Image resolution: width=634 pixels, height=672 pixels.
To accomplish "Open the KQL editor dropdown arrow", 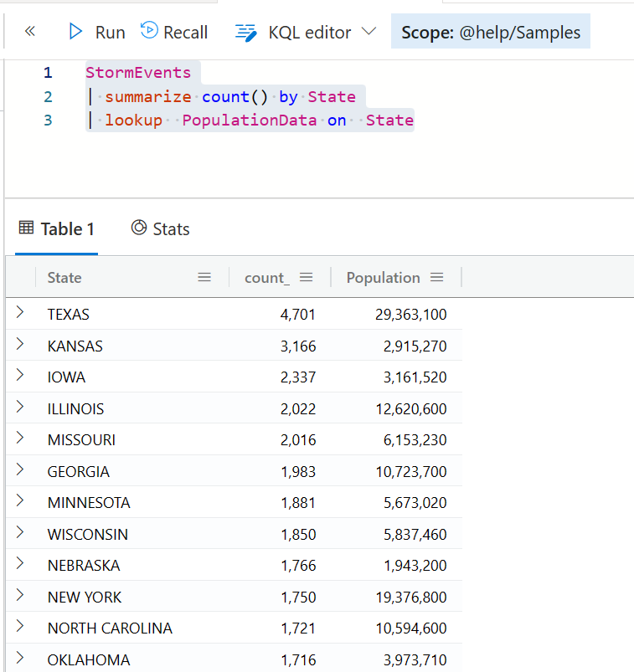I will [x=369, y=31].
